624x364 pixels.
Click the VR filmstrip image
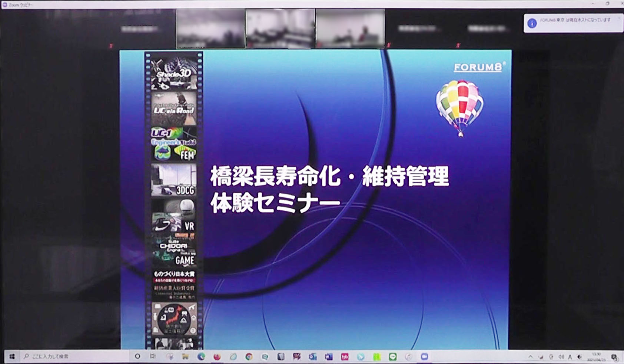(174, 216)
